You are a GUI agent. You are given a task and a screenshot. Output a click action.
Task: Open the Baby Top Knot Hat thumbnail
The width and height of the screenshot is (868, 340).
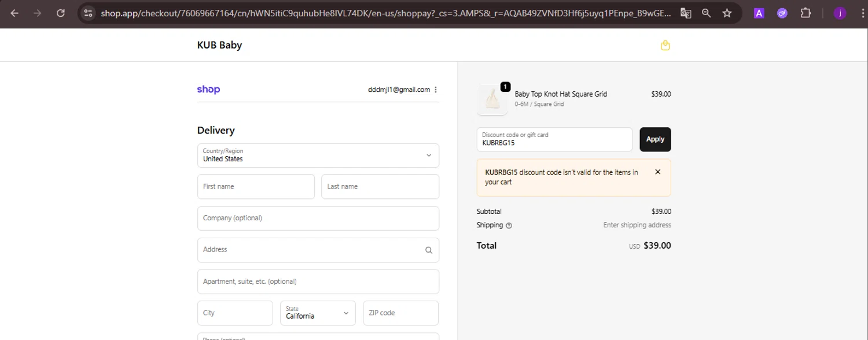pos(492,100)
